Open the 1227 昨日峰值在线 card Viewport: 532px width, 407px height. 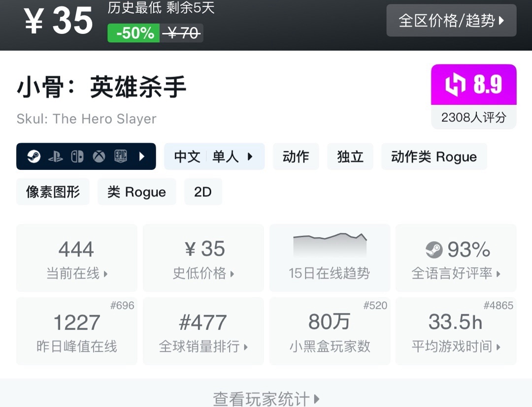click(x=77, y=331)
